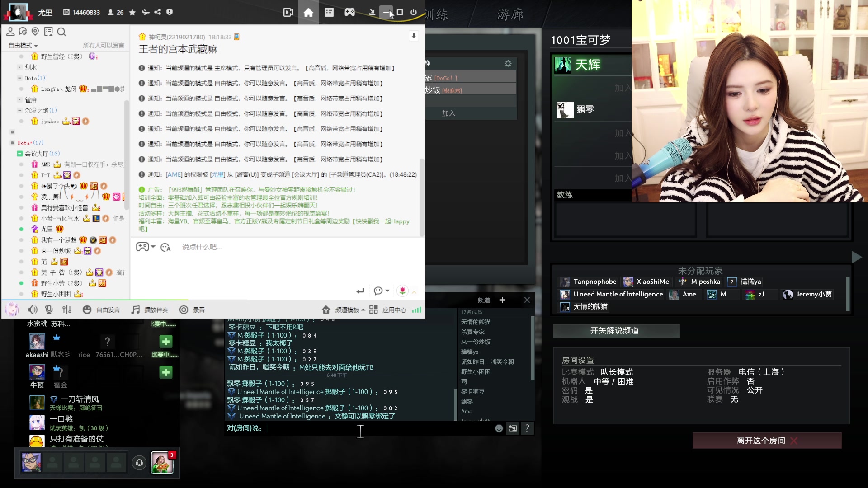Screen dimensions: 868x488
Task: Toggle 开关解说频道 caster channel
Action: pos(616,331)
